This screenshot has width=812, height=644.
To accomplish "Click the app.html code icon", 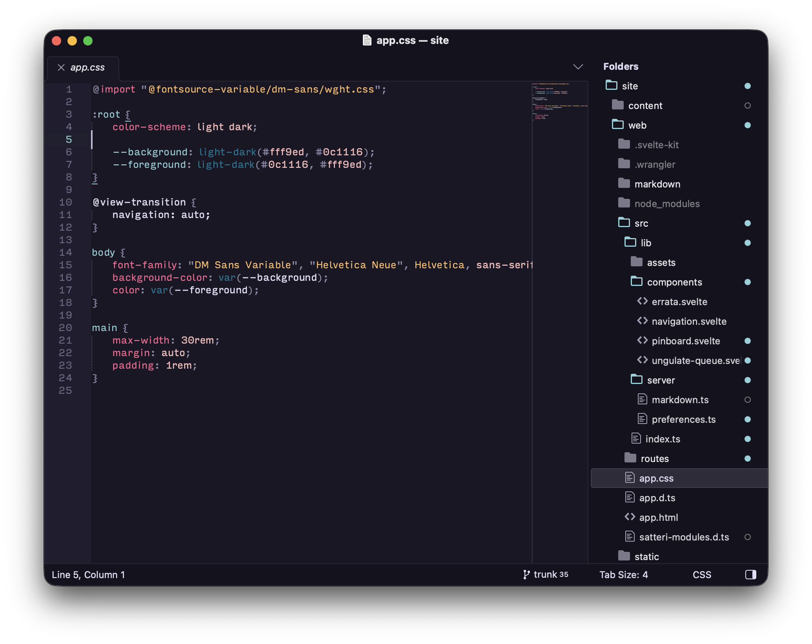I will tap(630, 517).
